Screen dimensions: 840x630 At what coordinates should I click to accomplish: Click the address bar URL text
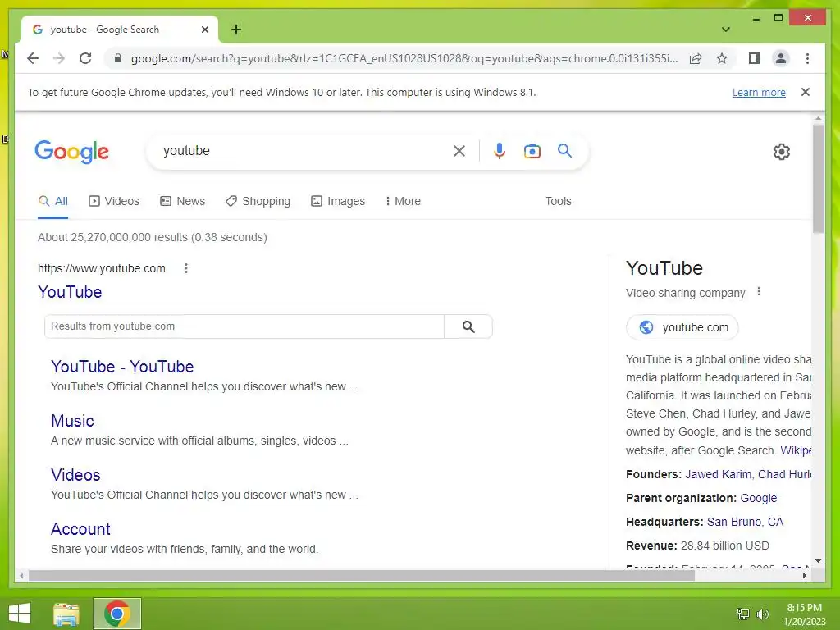click(404, 58)
